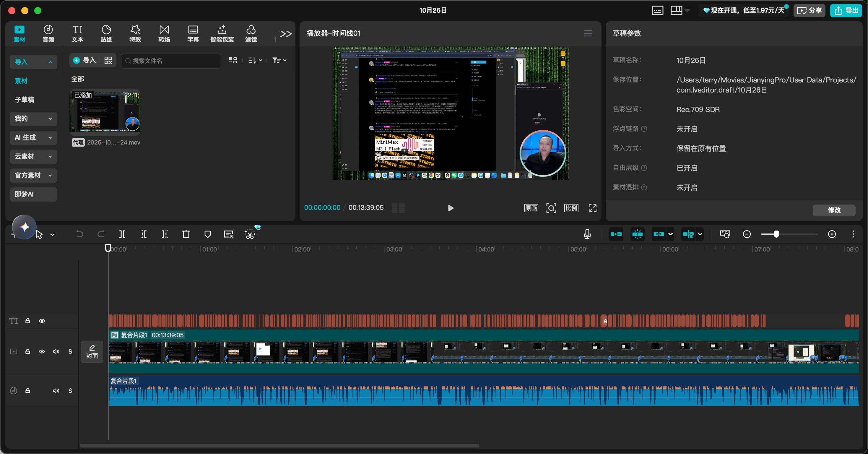Image resolution: width=868 pixels, height=454 pixels.
Task: Expand the 我的 sidebar section
Action: pyautogui.click(x=34, y=119)
